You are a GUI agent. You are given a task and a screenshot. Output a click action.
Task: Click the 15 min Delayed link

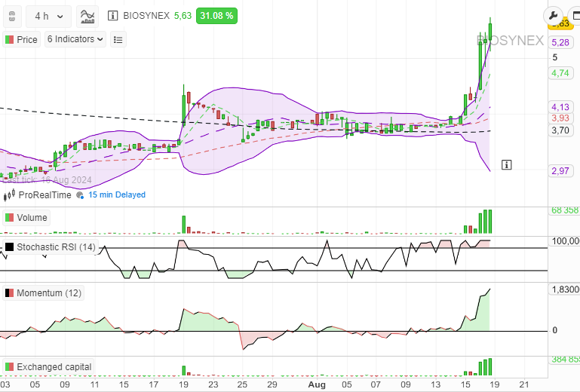pyautogui.click(x=117, y=194)
